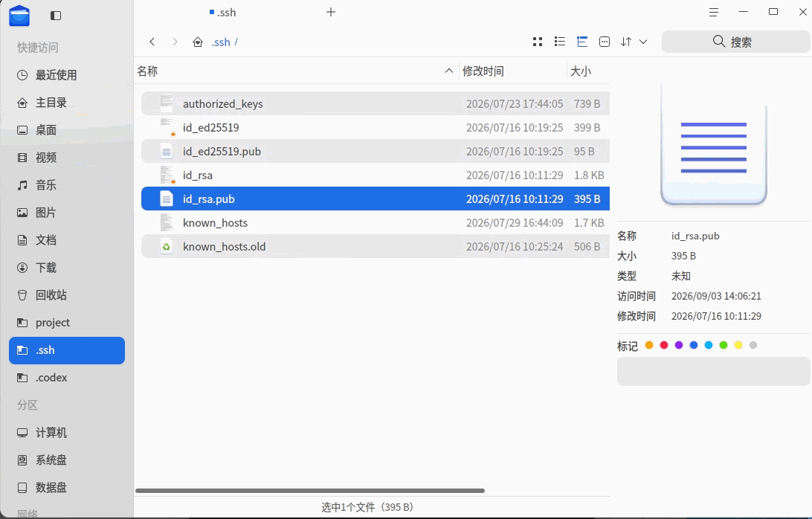Apply green tag color
This screenshot has width=812, height=519.
pyautogui.click(x=724, y=345)
